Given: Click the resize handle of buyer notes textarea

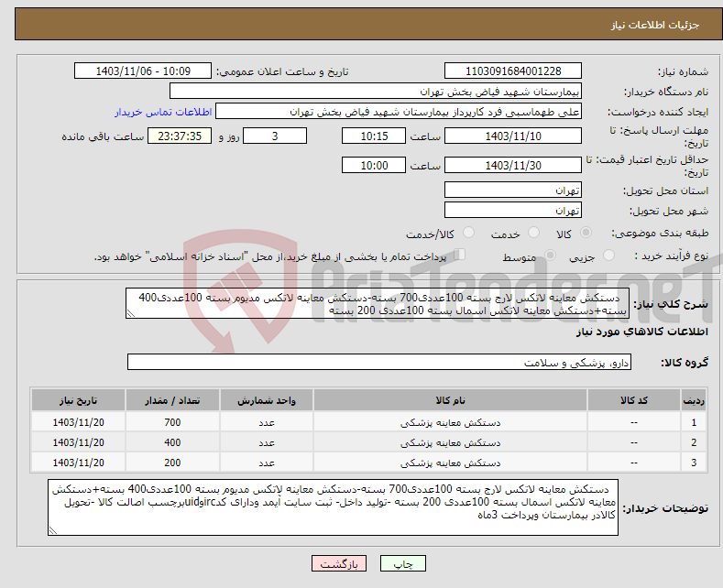Looking at the screenshot, I should pos(53,530).
